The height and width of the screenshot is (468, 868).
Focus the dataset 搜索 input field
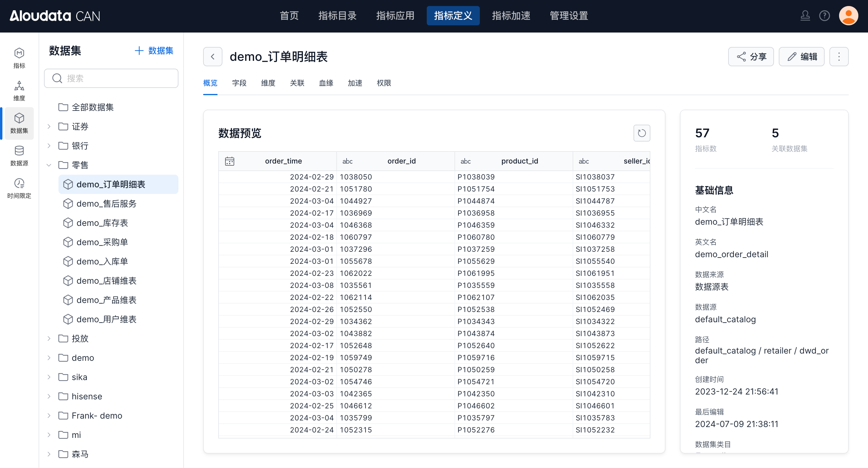pos(115,78)
